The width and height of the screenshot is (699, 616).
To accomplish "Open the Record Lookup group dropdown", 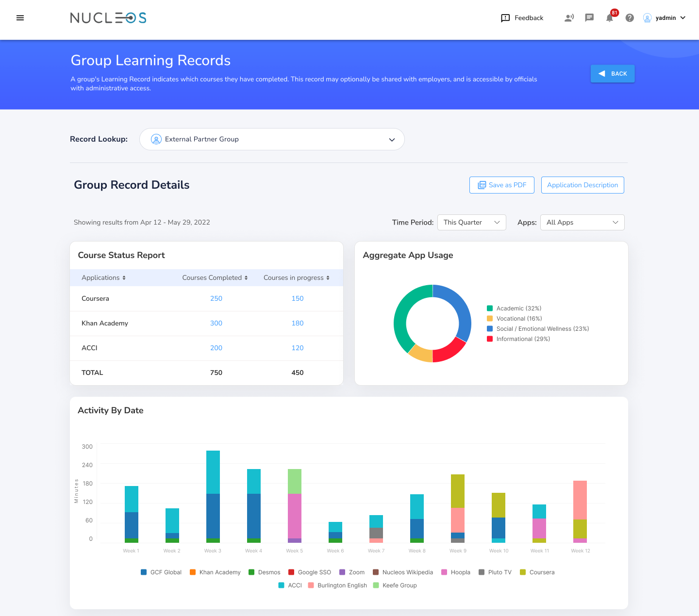I will [272, 139].
